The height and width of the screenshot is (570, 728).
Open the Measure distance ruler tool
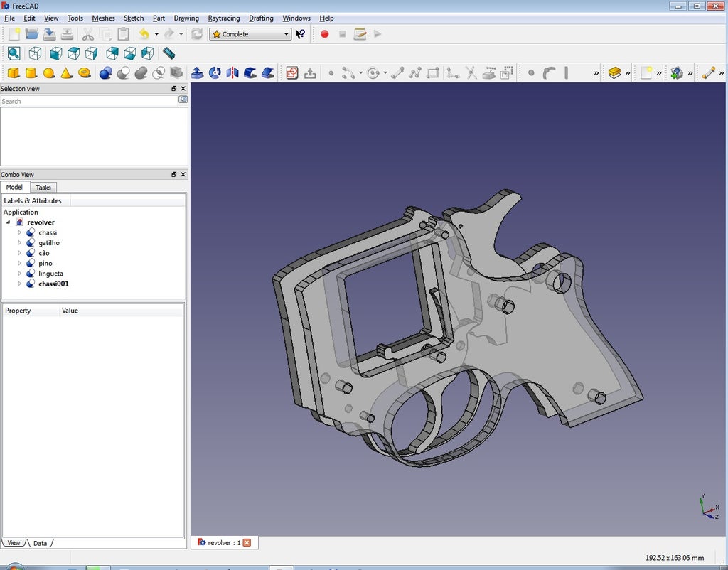click(168, 53)
